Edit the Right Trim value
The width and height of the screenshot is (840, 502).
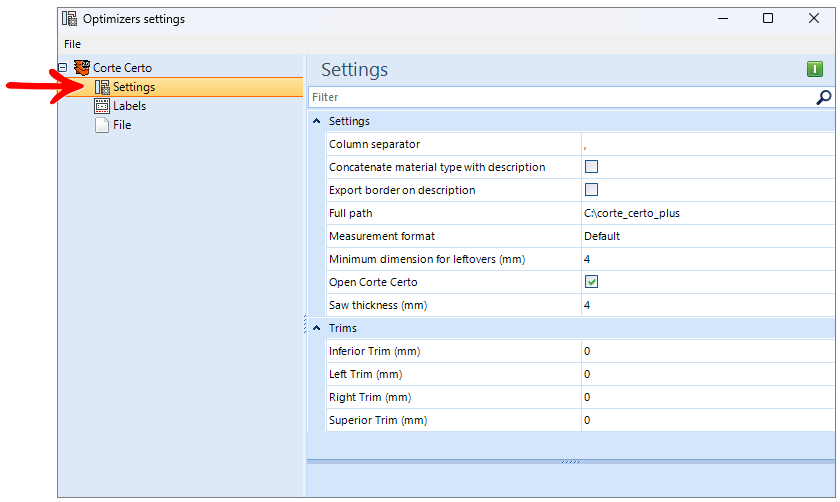click(x=708, y=398)
